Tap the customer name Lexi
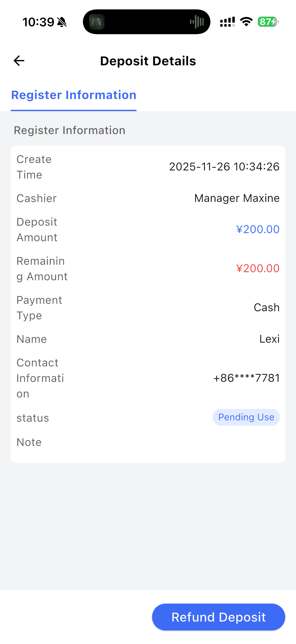Screen dimensions: 296x644 pos(269,339)
